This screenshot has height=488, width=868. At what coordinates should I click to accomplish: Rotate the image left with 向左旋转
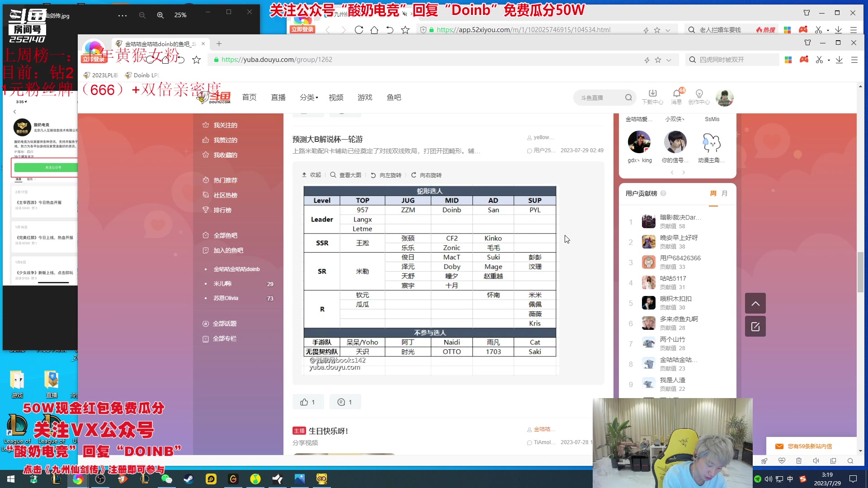pyautogui.click(x=386, y=175)
